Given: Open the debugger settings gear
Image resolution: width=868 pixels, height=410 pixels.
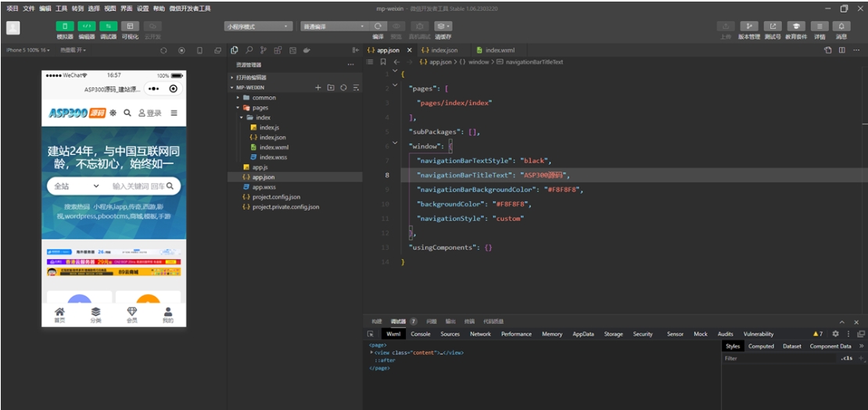Looking at the screenshot, I should click(x=835, y=333).
